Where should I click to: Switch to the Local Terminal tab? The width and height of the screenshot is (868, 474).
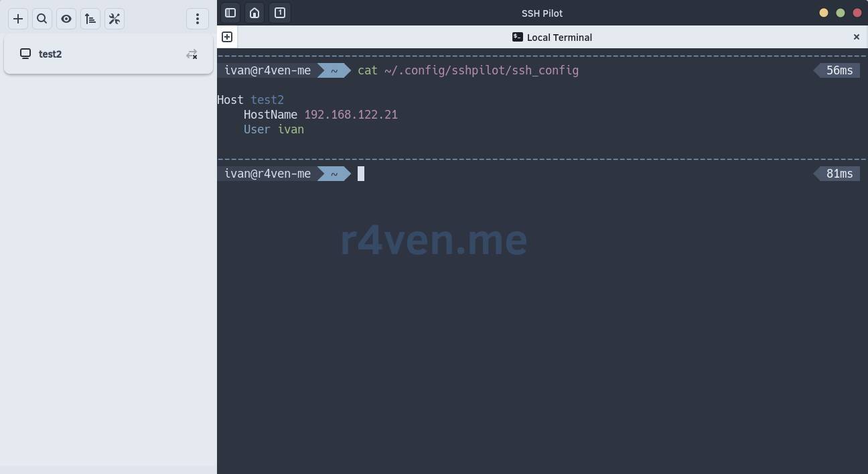(552, 38)
